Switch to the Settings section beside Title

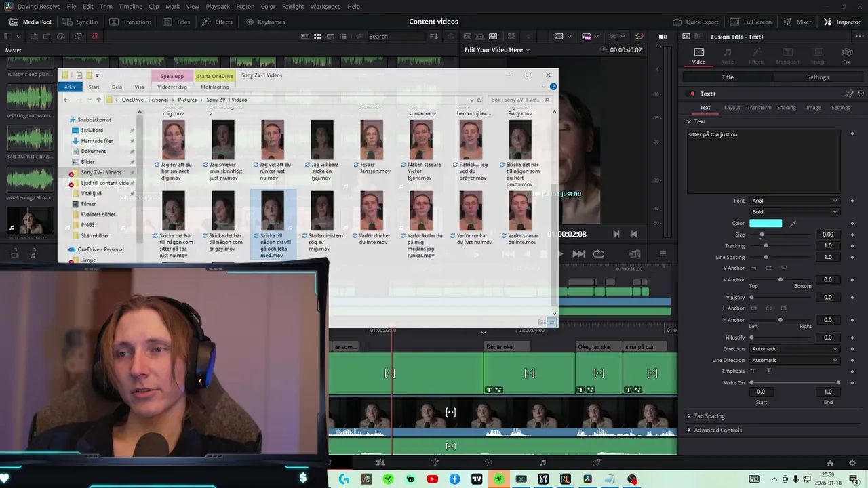point(817,77)
